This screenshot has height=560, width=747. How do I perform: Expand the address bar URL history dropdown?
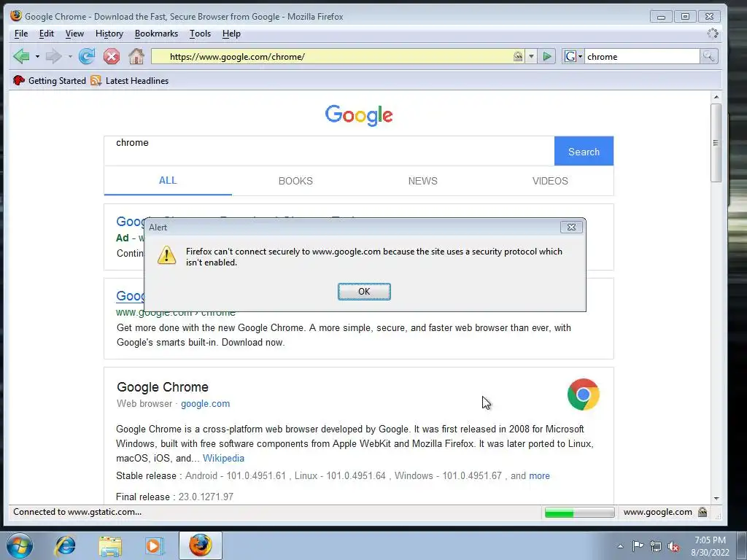click(531, 57)
